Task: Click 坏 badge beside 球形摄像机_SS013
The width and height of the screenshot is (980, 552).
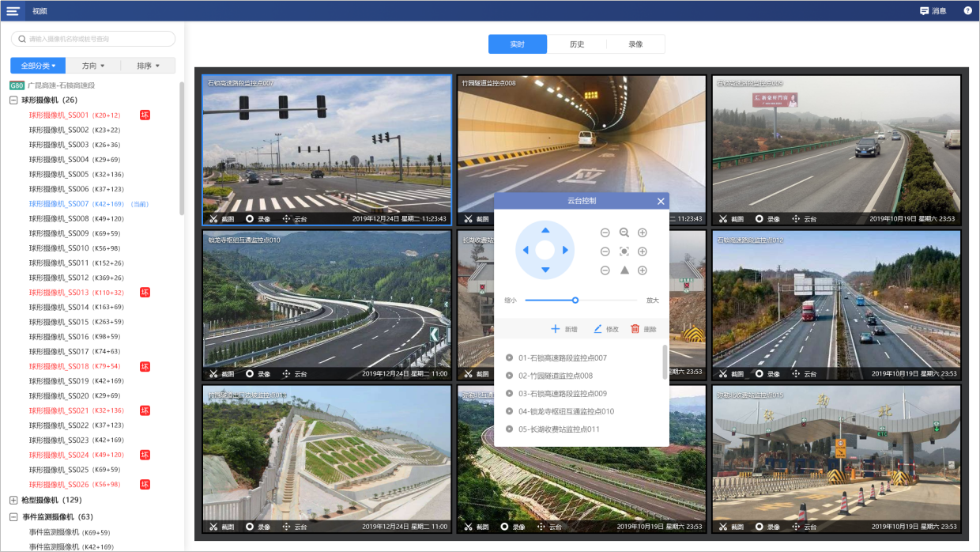Action: [x=145, y=293]
